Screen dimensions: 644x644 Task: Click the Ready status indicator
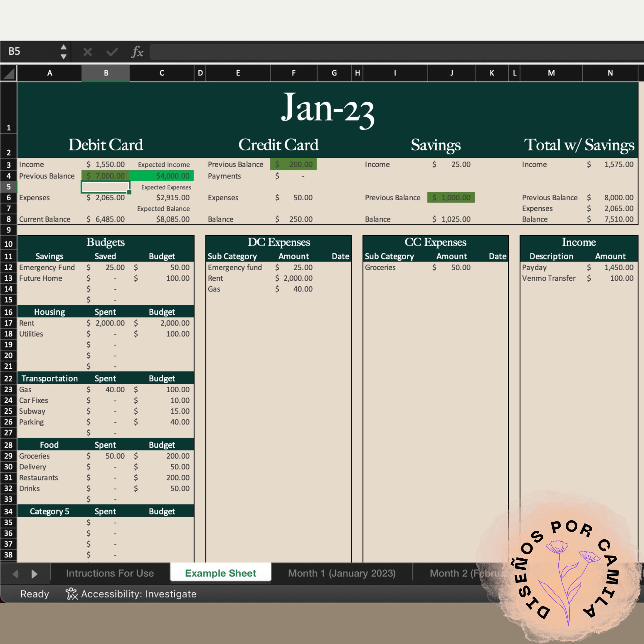(34, 594)
